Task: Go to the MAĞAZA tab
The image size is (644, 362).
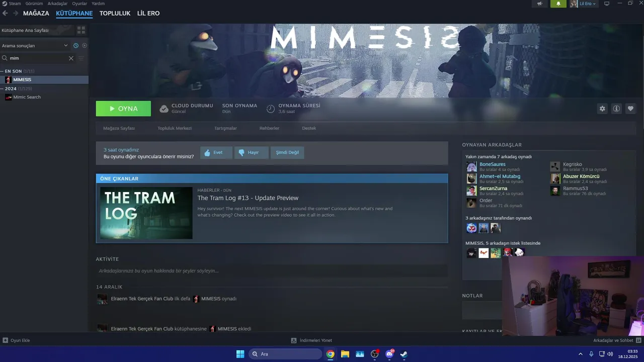Action: (x=36, y=13)
